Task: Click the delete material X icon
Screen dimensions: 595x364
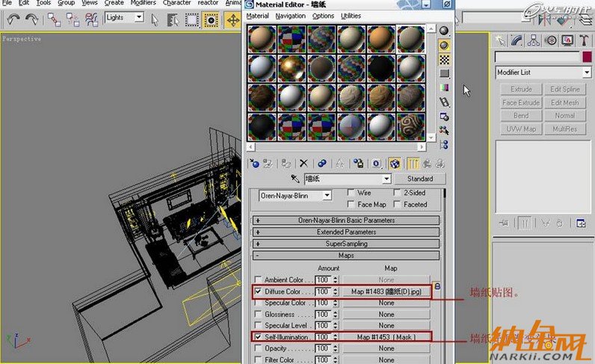Action: tap(303, 163)
